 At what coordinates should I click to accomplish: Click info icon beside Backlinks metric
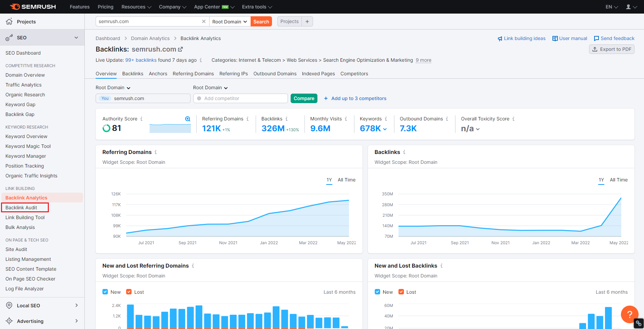[x=287, y=119]
